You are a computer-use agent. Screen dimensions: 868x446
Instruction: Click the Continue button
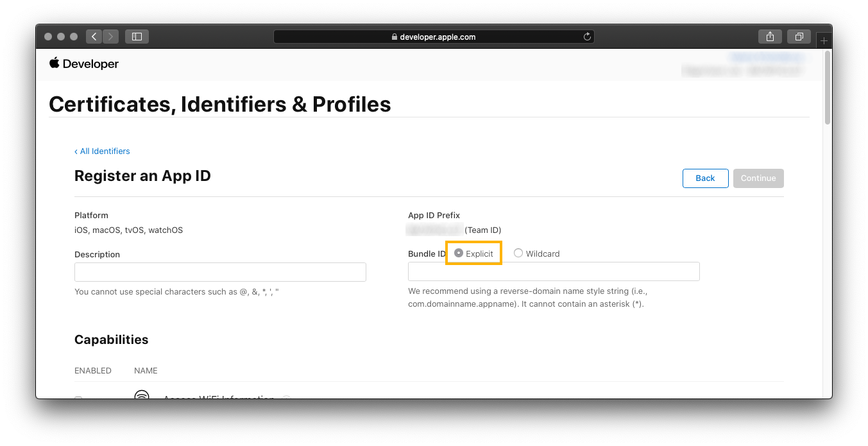click(x=758, y=178)
